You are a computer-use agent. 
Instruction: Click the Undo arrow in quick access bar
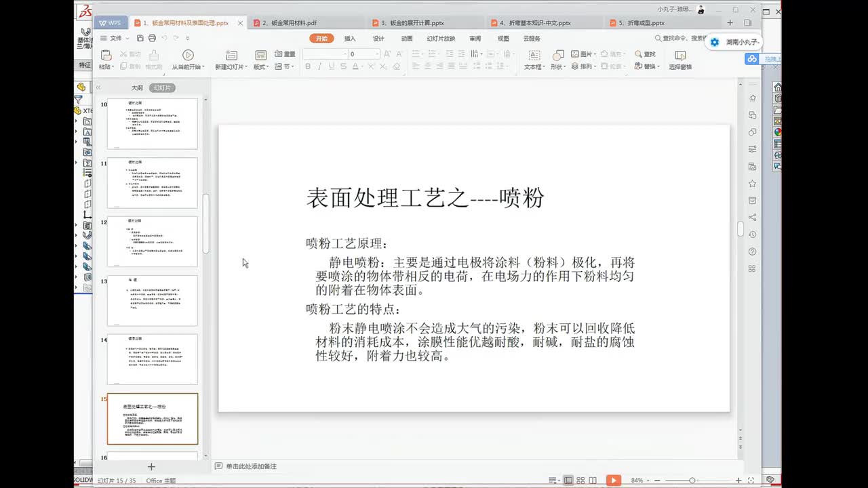pos(164,39)
